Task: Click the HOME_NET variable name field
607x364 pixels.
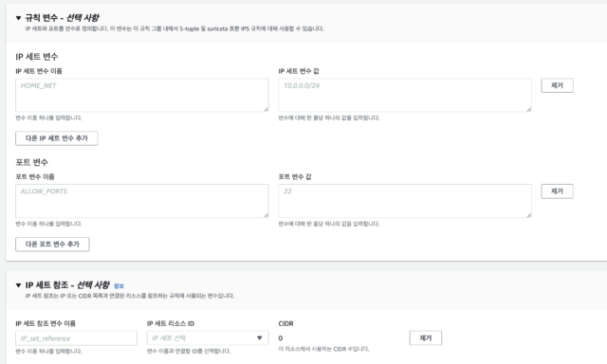Action: tap(142, 95)
